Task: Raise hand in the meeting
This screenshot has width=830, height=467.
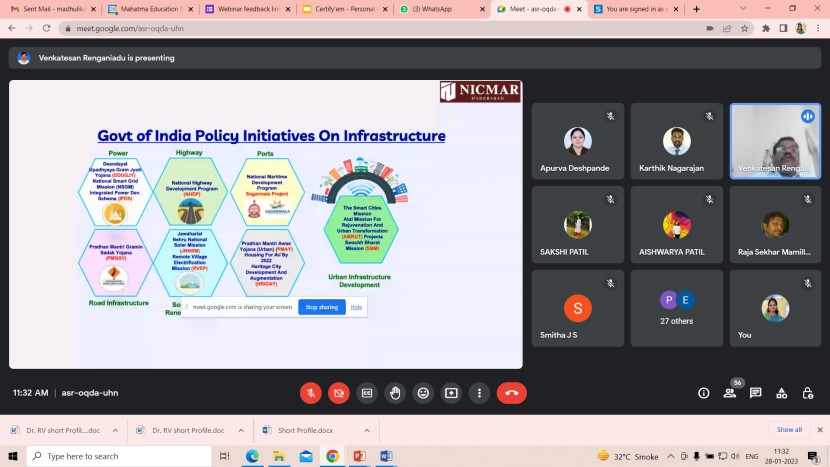Action: pos(395,393)
